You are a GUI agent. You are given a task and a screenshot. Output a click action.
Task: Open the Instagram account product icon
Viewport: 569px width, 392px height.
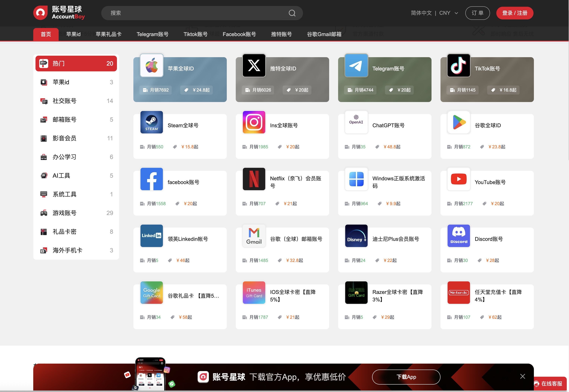coord(254,122)
